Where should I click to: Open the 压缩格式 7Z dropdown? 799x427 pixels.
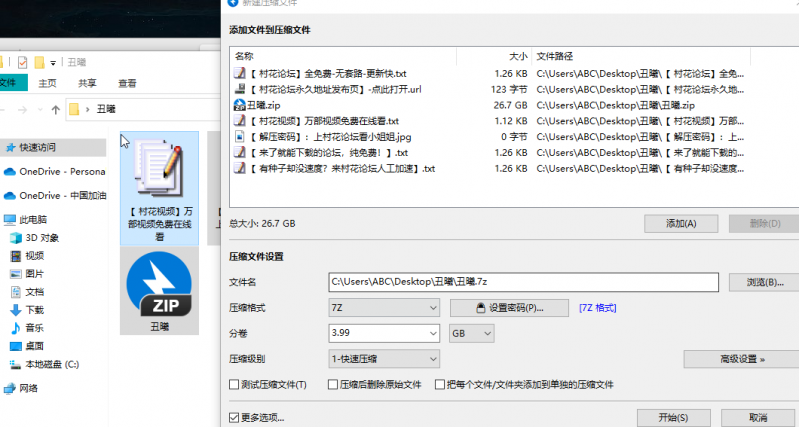pyautogui.click(x=384, y=307)
